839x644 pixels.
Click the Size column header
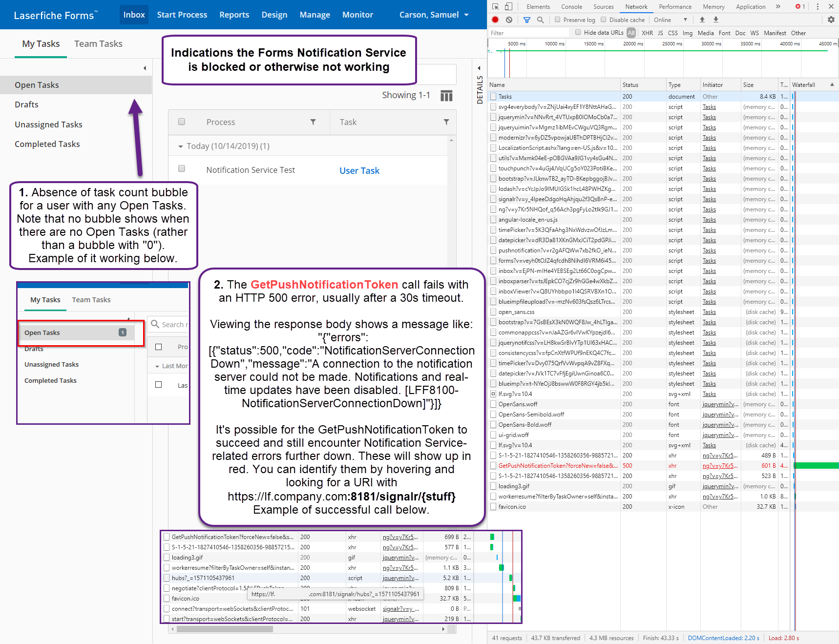pos(759,84)
